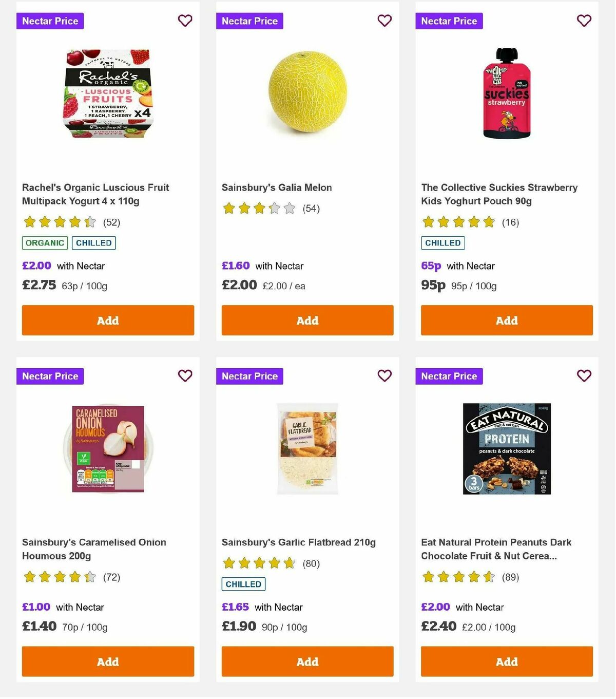616x699 pixels.
Task: Click the Sainsbury's Galia Melon product title
Action: [276, 187]
